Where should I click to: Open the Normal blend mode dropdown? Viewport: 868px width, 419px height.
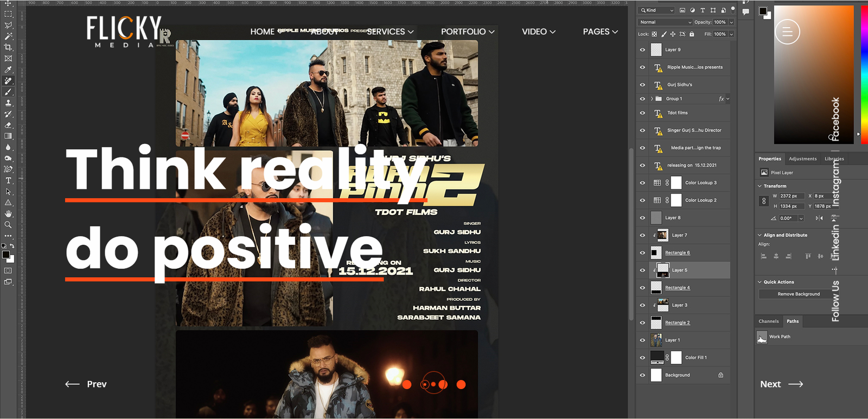(665, 22)
